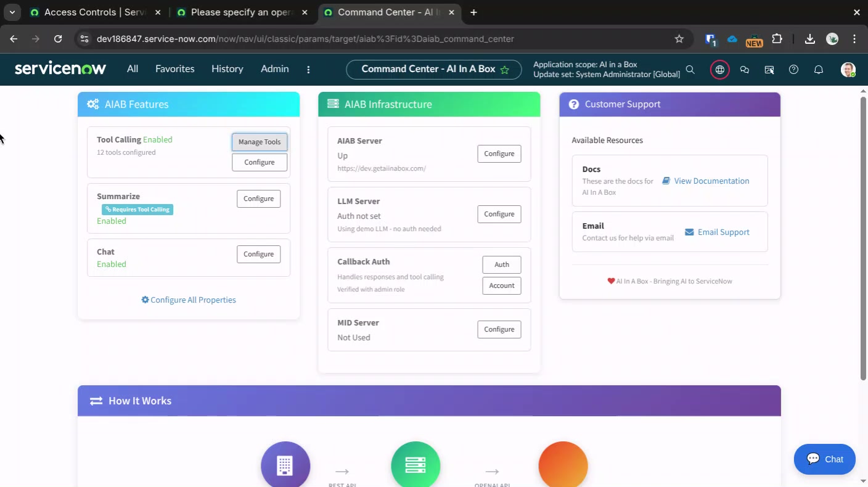The height and width of the screenshot is (487, 868).
Task: Click the Customer Support question mark icon
Action: coord(574,104)
